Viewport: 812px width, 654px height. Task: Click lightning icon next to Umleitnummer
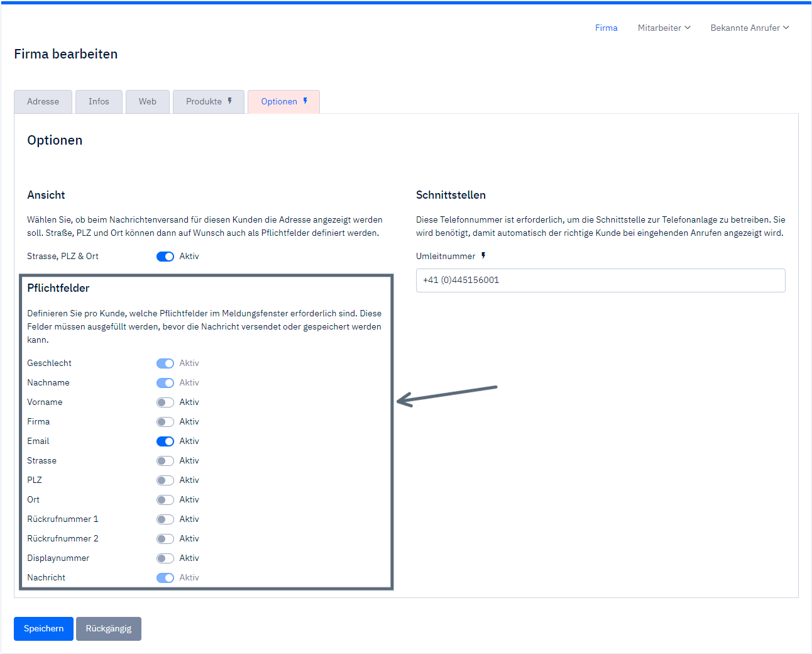483,256
